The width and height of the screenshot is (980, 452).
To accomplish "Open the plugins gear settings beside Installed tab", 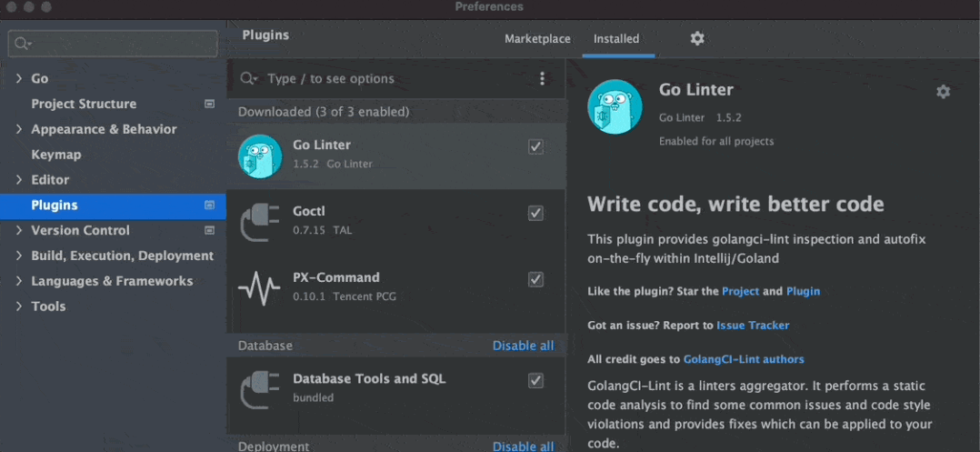I will point(697,38).
